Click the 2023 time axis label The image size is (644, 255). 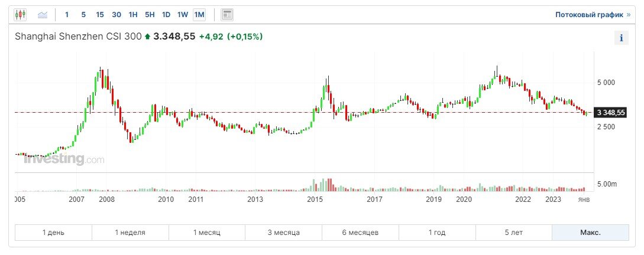(554, 200)
